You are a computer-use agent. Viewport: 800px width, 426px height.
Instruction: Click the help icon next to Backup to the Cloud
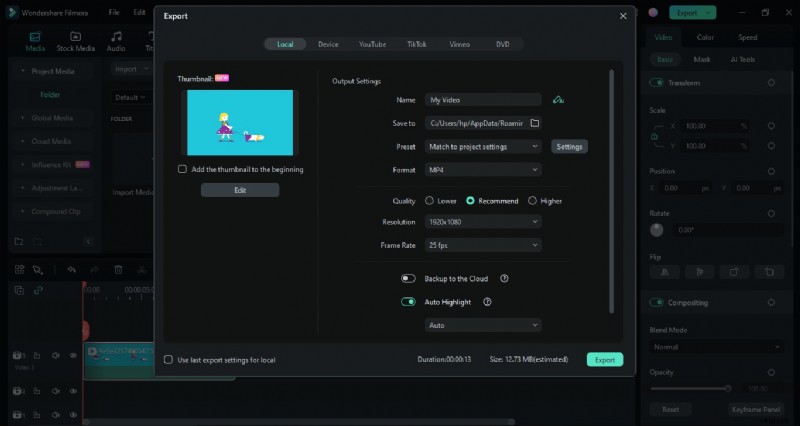click(x=504, y=279)
